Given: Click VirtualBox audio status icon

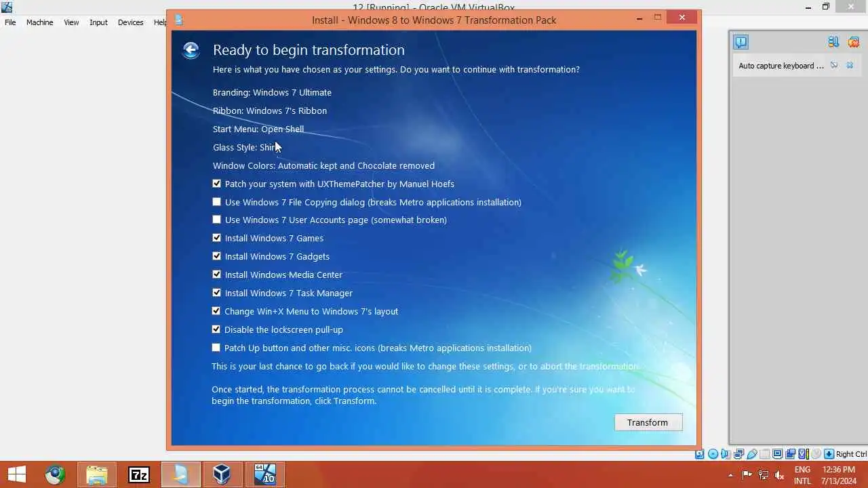Looking at the screenshot, I should tap(726, 454).
